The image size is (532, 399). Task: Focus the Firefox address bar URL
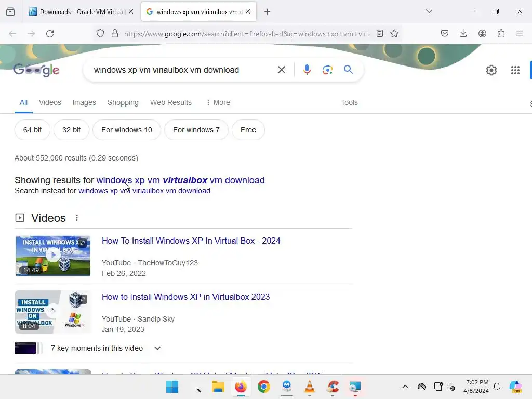click(x=247, y=34)
